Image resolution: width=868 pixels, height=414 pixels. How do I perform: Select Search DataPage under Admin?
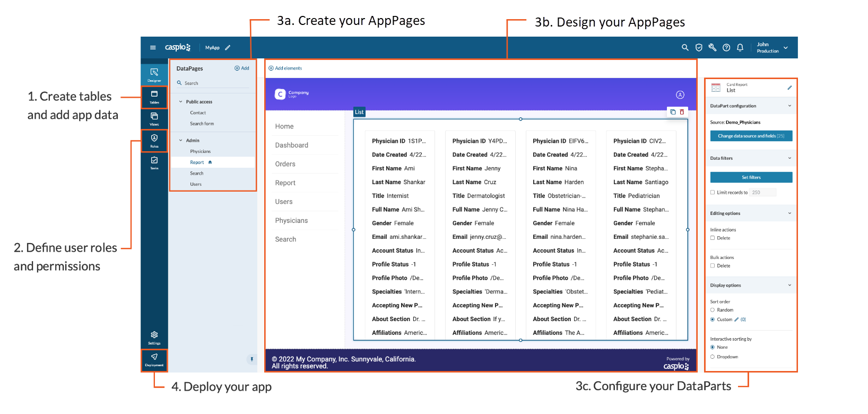click(197, 174)
